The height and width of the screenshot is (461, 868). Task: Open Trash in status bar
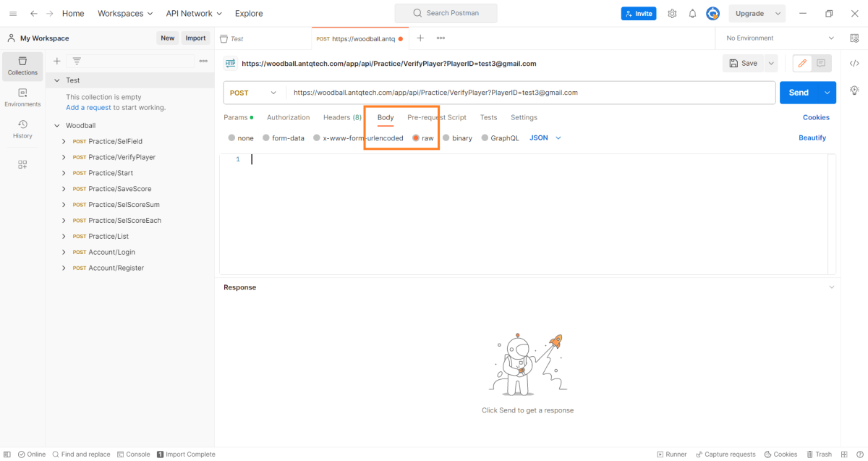pyautogui.click(x=819, y=454)
